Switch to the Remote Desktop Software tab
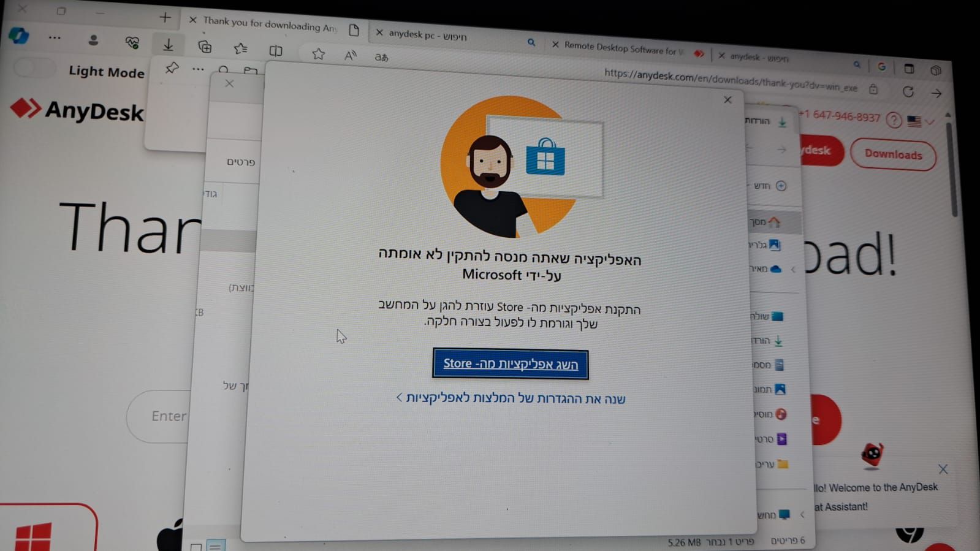This screenshot has height=551, width=980. (x=622, y=48)
